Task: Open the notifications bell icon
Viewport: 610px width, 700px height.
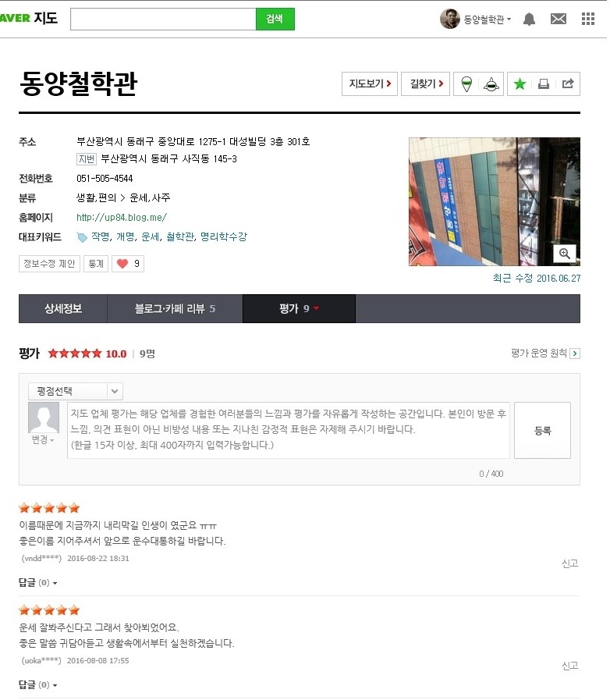Action: click(529, 20)
